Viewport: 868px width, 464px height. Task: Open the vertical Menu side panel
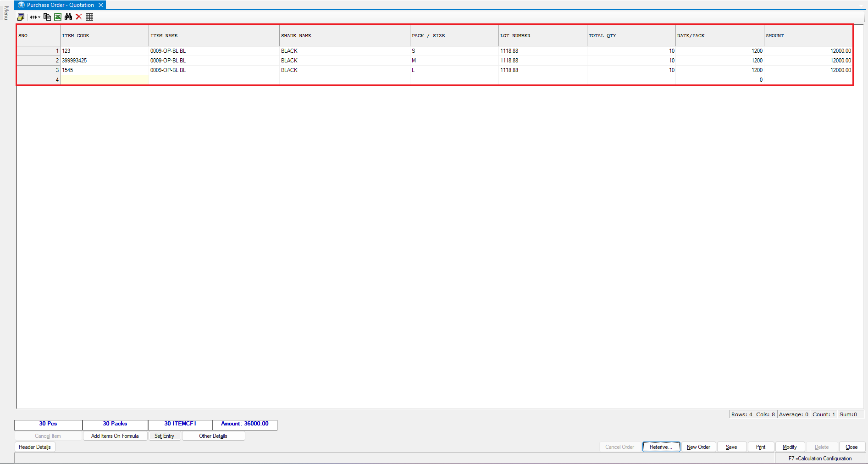[x=6, y=13]
